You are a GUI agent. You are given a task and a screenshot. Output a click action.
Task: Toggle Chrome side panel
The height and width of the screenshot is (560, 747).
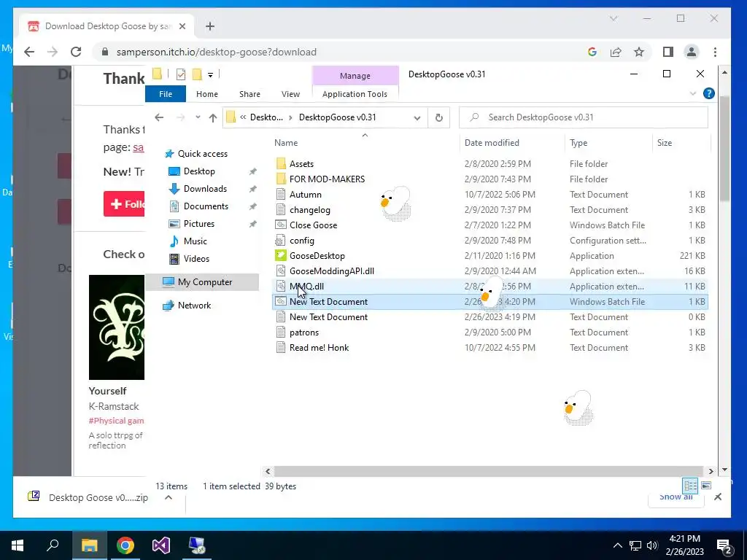pos(668,52)
